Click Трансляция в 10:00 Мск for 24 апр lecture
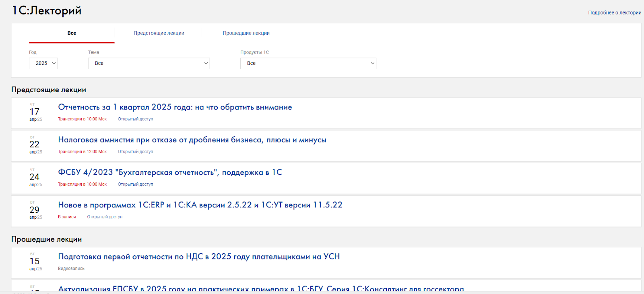644x294 pixels. 82,184
